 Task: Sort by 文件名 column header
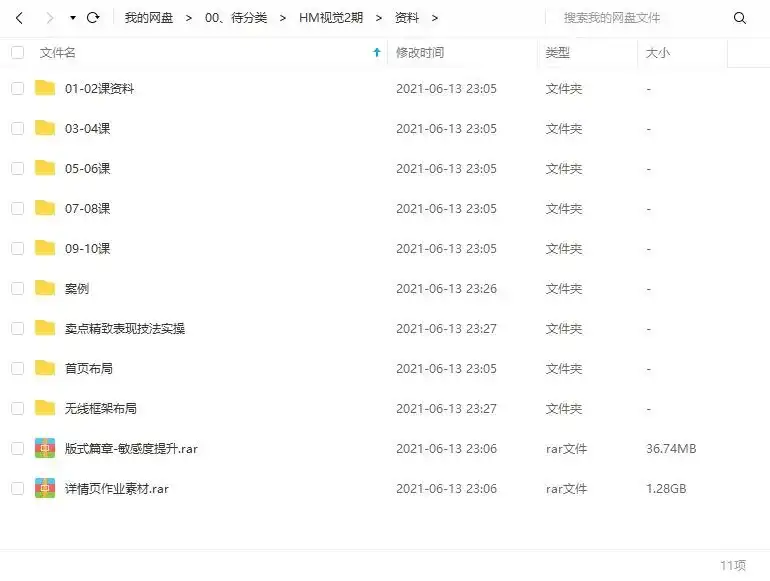click(x=57, y=53)
